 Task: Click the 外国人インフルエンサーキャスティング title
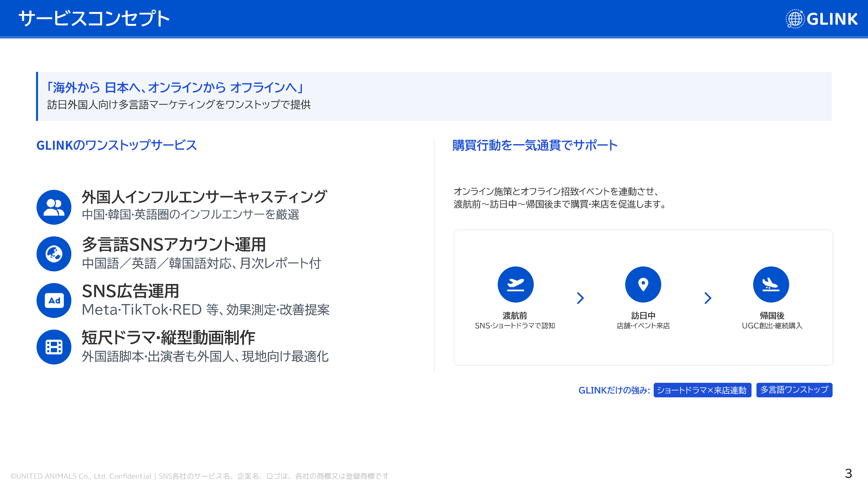[204, 197]
